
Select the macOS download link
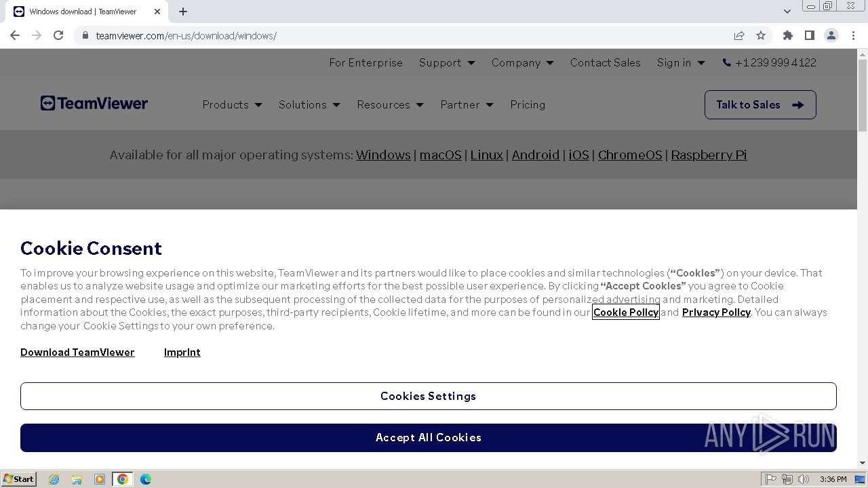click(x=440, y=155)
